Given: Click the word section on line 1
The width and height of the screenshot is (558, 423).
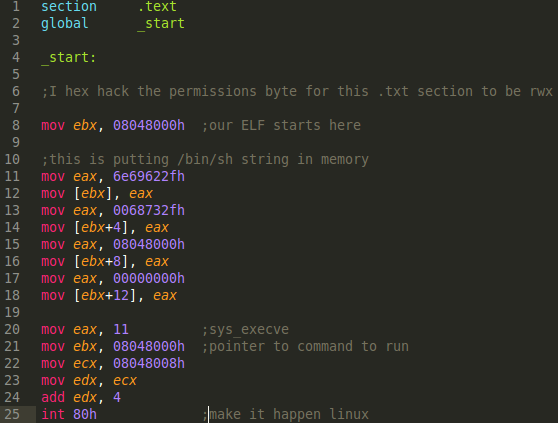Looking at the screenshot, I should point(69,6).
